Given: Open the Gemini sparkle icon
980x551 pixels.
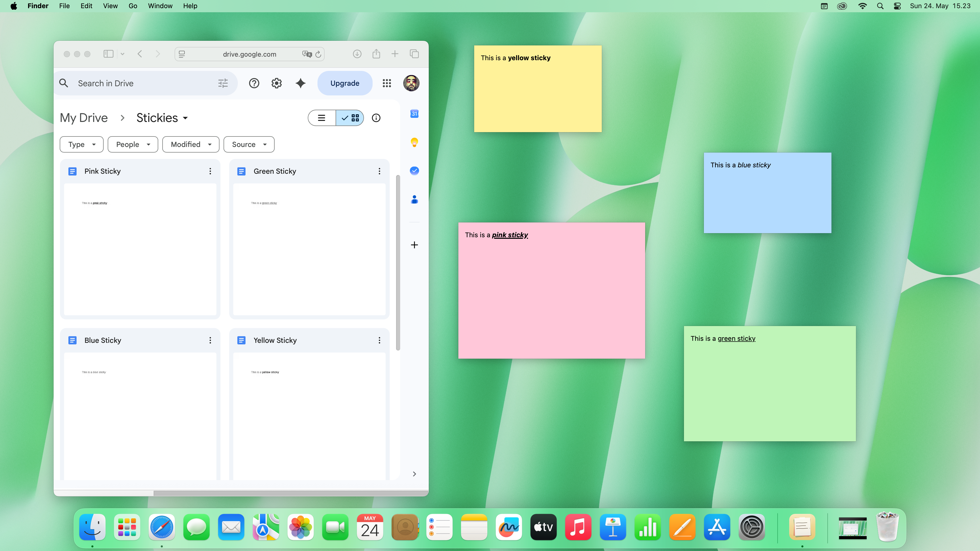Looking at the screenshot, I should (x=301, y=83).
